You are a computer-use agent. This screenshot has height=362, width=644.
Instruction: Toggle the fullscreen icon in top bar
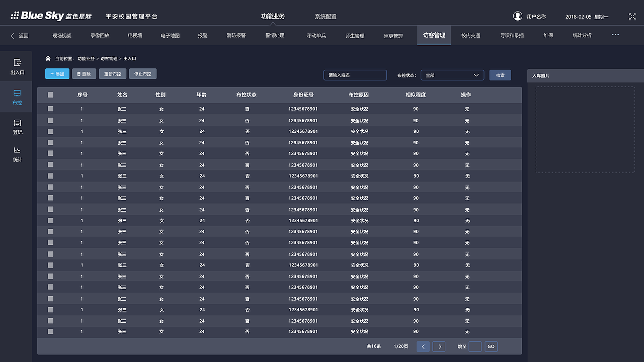632,17
